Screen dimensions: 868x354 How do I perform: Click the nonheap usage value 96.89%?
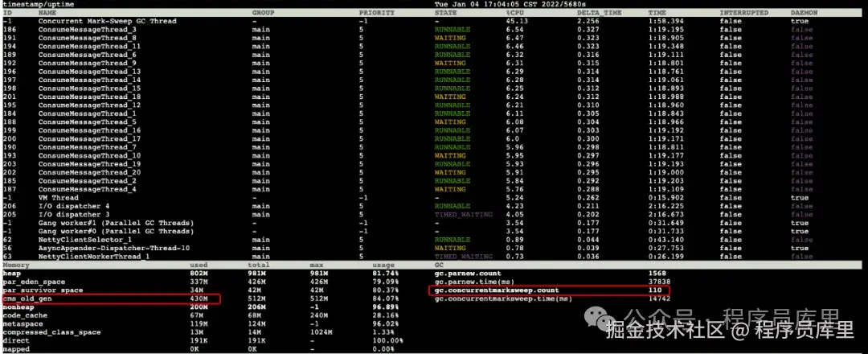tap(385, 307)
